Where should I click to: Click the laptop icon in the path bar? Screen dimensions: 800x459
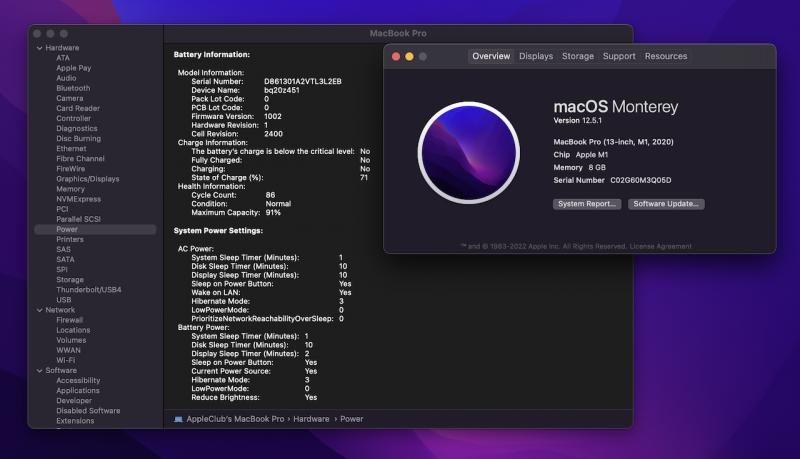pyautogui.click(x=178, y=419)
